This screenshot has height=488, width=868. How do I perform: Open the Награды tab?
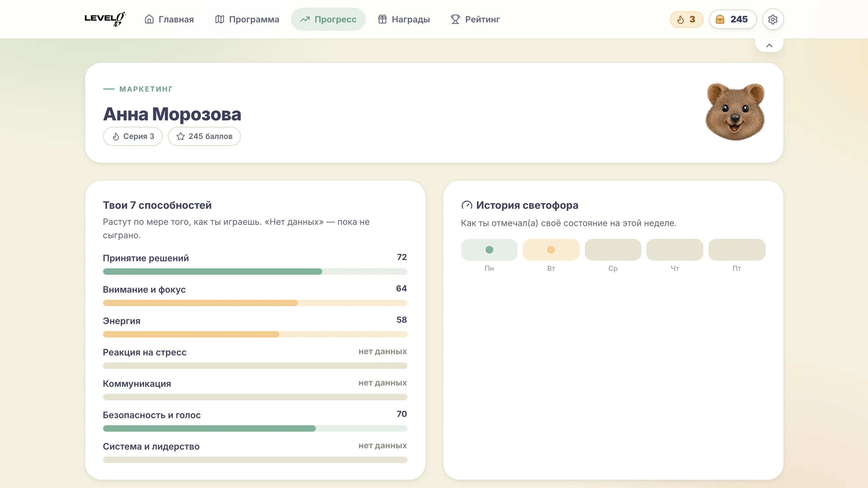(404, 19)
